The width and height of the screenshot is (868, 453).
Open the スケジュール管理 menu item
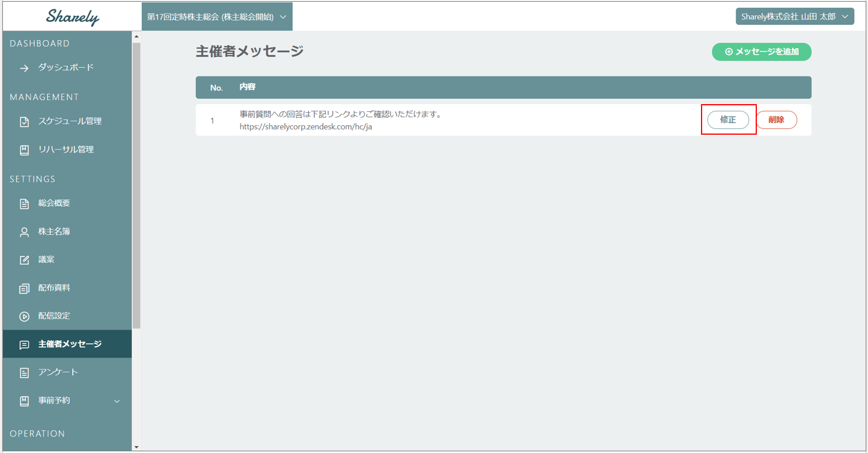[x=69, y=121]
